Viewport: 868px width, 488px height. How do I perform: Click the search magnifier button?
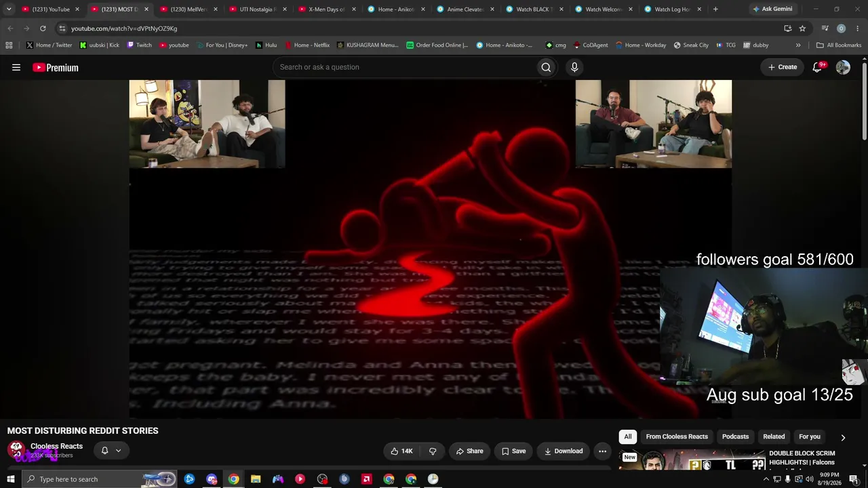pos(546,67)
